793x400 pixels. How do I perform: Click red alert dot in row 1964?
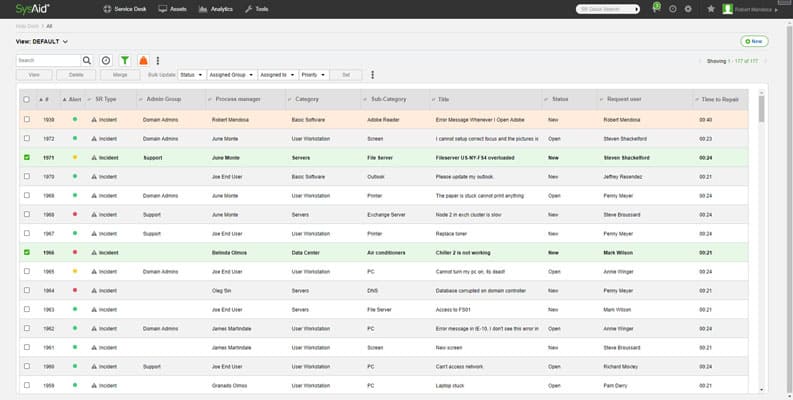pyautogui.click(x=75, y=290)
